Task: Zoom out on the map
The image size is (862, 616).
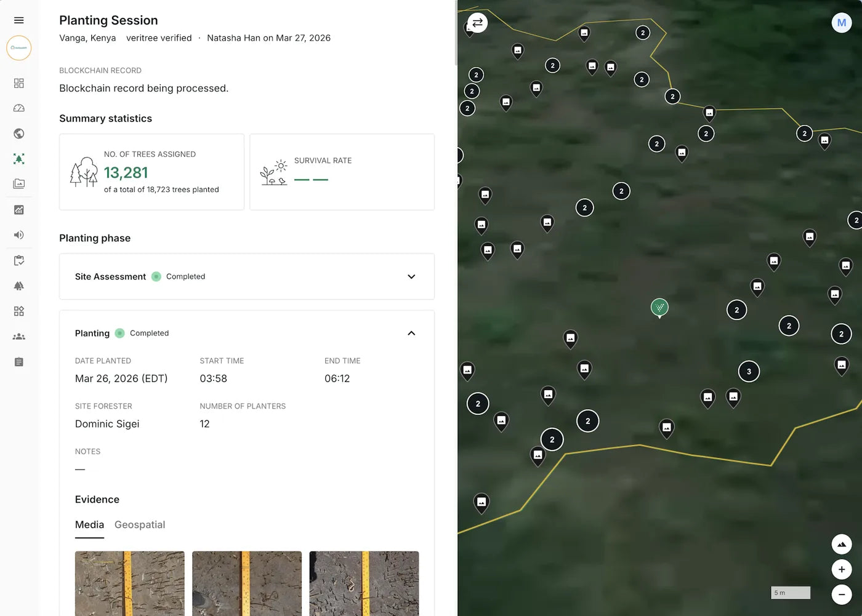Action: (x=842, y=594)
